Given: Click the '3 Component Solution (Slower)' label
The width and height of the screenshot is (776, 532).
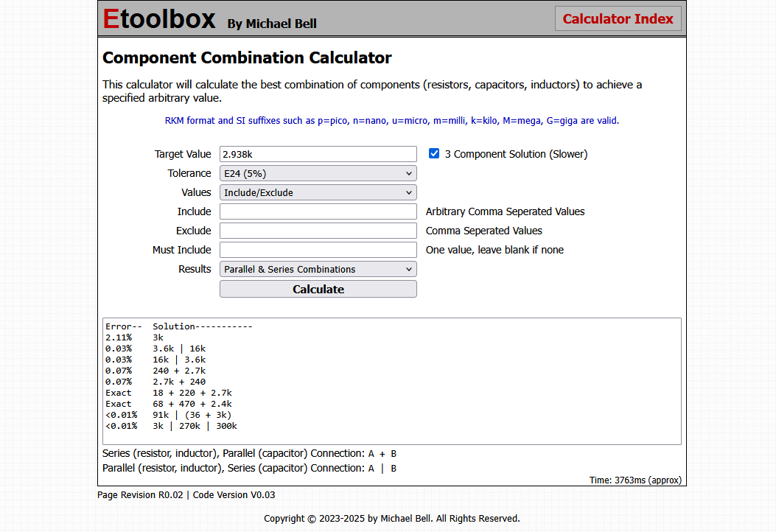Looking at the screenshot, I should [x=516, y=154].
